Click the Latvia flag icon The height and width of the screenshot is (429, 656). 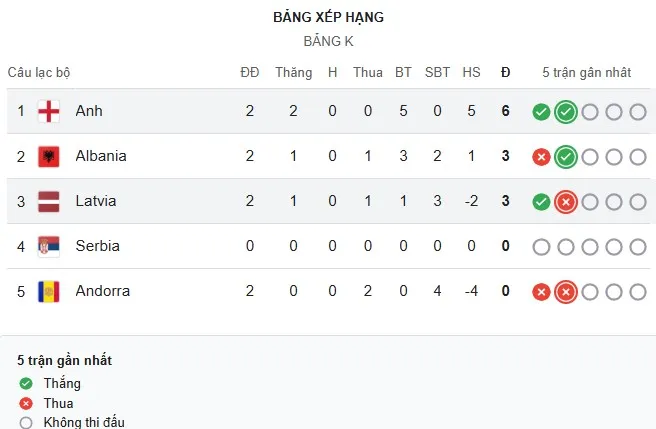tap(47, 201)
